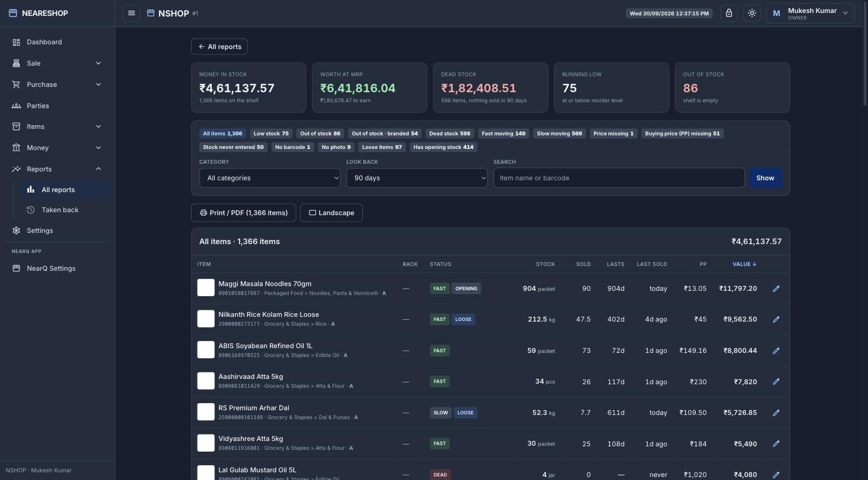This screenshot has width=868, height=480.
Task: Click the Show button
Action: [x=765, y=178]
